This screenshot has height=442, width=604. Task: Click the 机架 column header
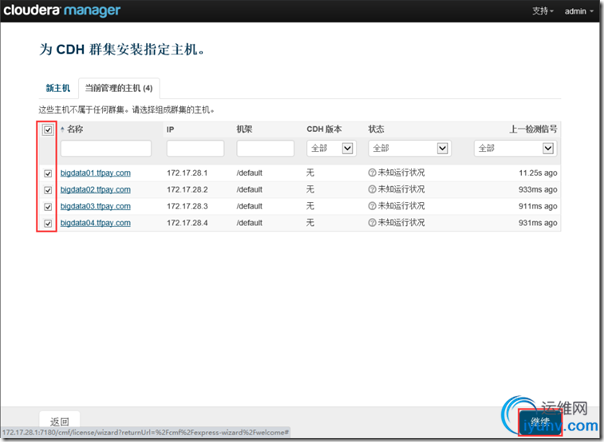click(244, 129)
